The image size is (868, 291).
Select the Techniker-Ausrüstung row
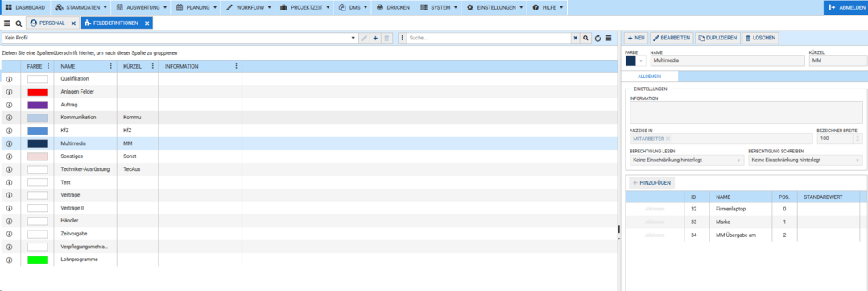pos(309,169)
